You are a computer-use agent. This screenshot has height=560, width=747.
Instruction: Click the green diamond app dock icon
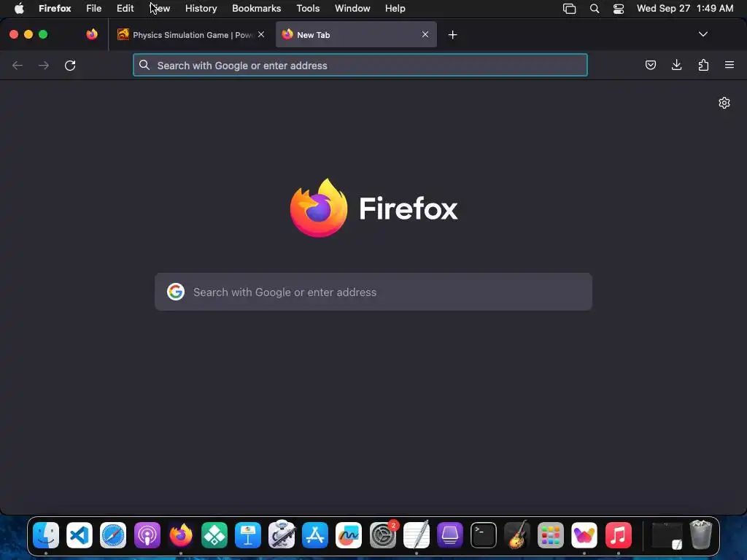(x=214, y=535)
